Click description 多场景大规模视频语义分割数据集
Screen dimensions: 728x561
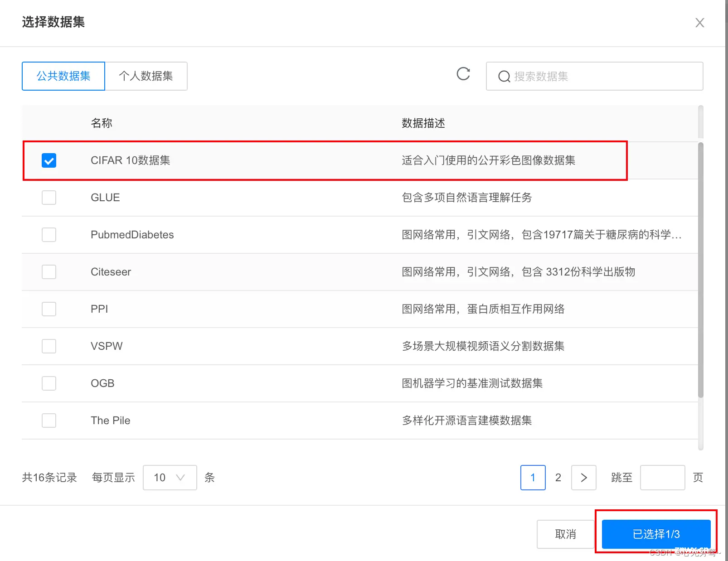483,346
